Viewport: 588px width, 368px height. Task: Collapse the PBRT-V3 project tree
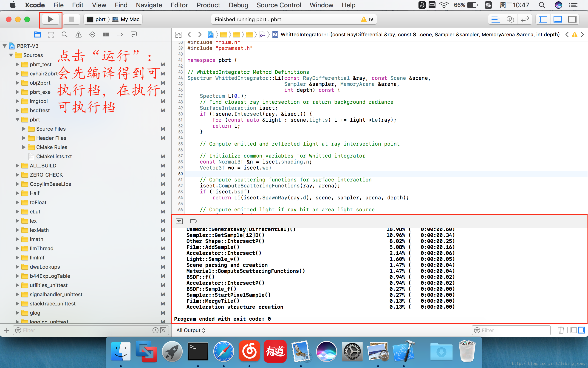coord(5,46)
